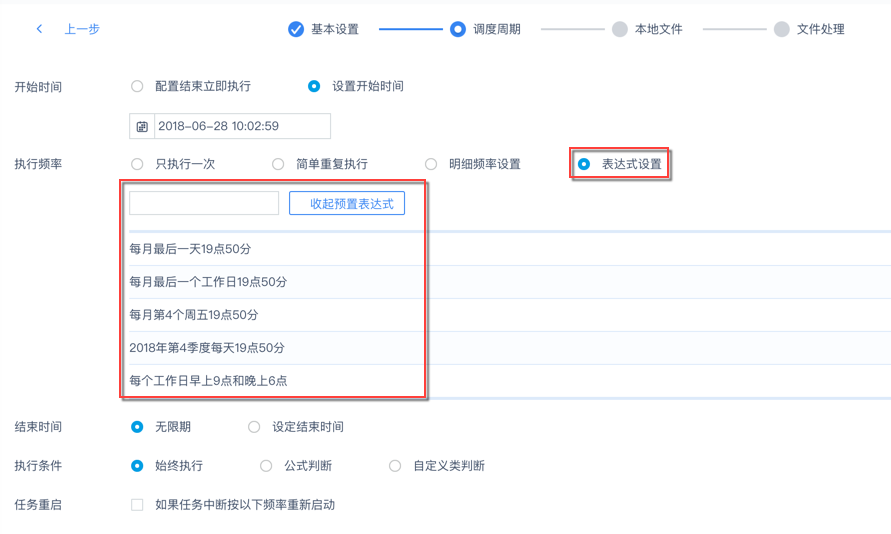Click 上一步 to go back
891x534 pixels.
(x=82, y=29)
